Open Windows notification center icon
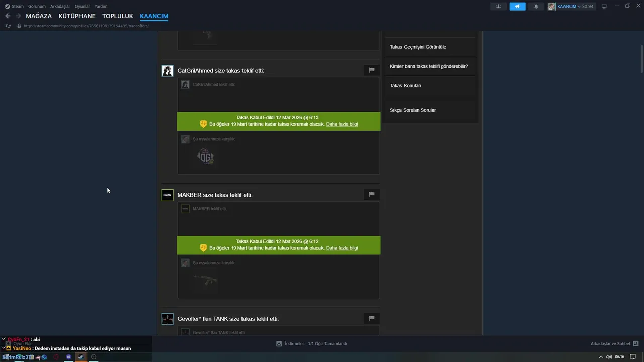 coord(633,357)
